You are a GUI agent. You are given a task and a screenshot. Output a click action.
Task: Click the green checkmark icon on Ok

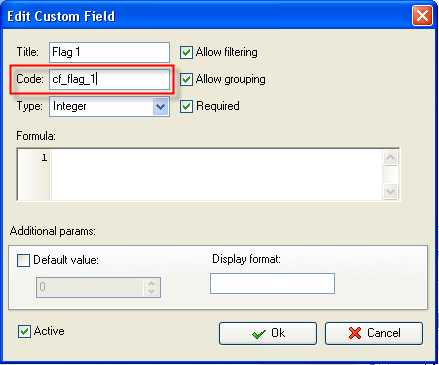tap(259, 334)
